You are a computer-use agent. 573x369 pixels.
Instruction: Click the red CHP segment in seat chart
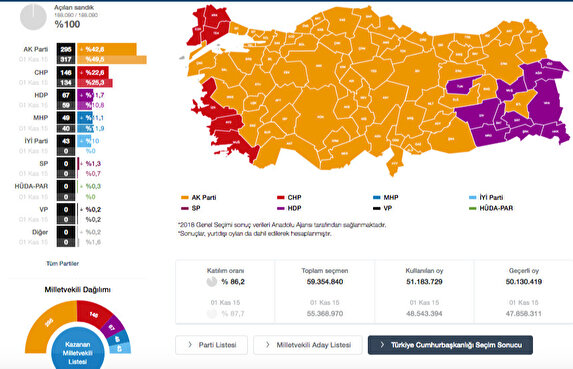click(94, 313)
